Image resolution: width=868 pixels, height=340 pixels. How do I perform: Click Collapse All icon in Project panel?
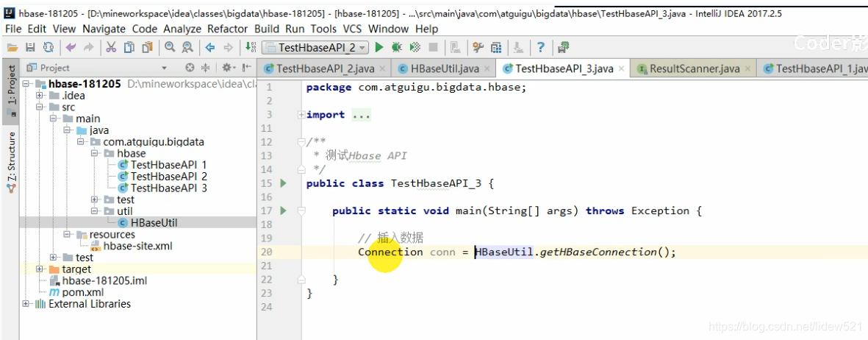[205, 68]
